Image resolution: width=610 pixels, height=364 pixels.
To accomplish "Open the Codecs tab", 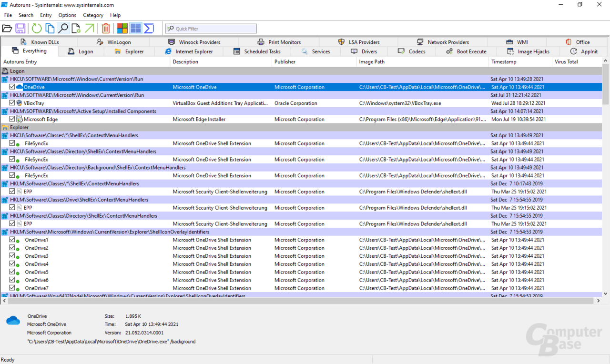I will pyautogui.click(x=412, y=51).
